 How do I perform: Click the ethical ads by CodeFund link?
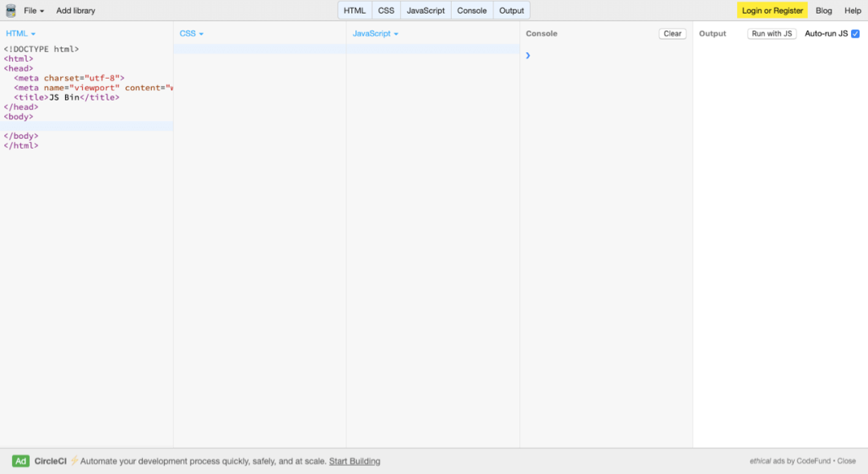[x=790, y=461]
